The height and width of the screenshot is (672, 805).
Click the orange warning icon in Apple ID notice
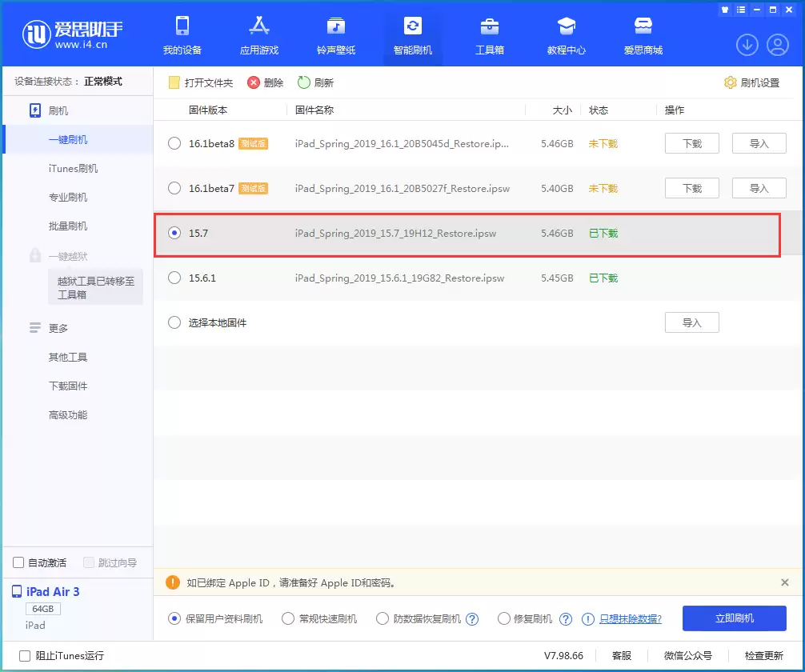pyautogui.click(x=173, y=582)
